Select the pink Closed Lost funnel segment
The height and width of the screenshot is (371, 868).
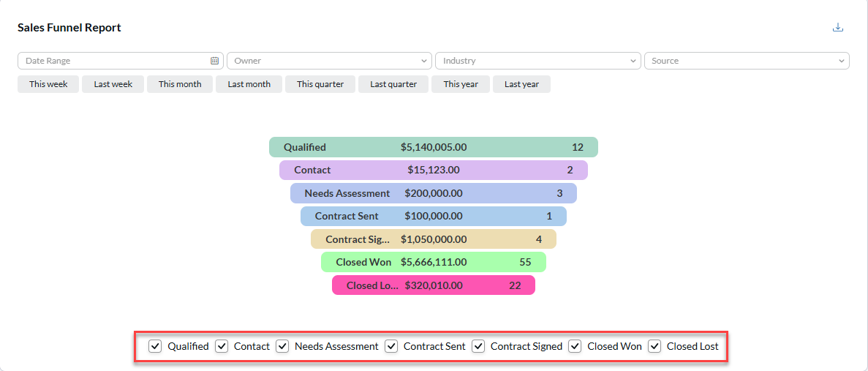[433, 285]
